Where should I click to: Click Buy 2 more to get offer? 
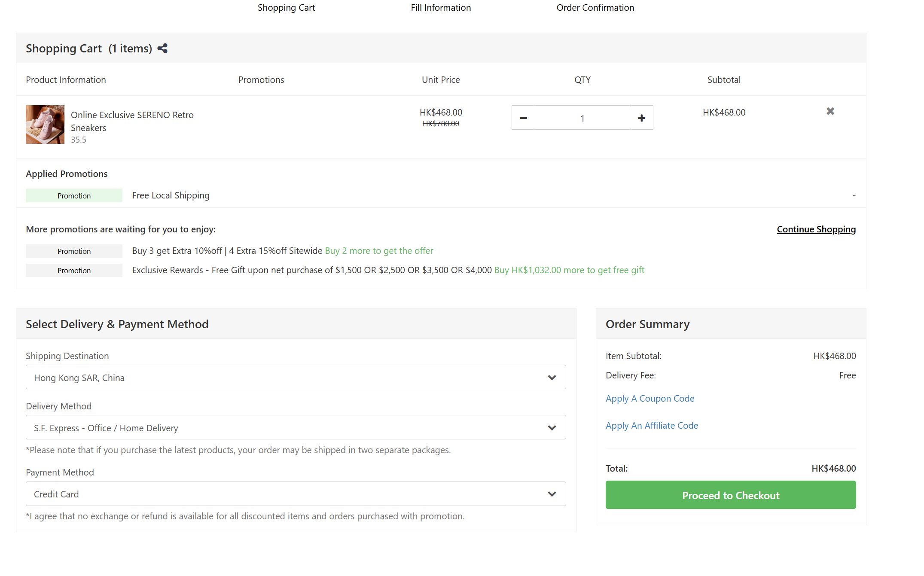379,251
